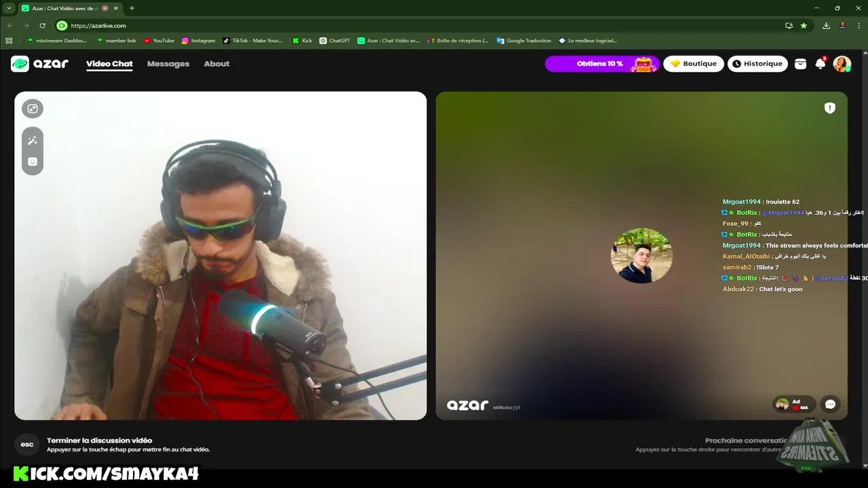Open the Chrome three-dot menu
Image resolution: width=868 pixels, height=488 pixels.
click(859, 26)
